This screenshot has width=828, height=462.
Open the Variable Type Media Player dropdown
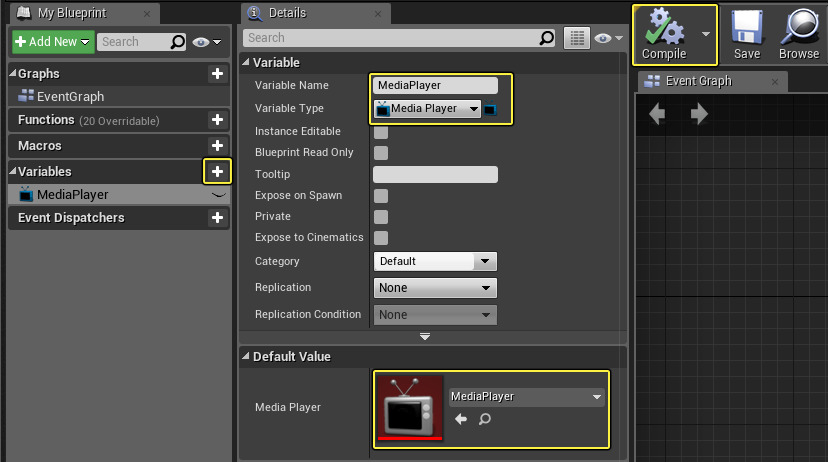tap(428, 109)
